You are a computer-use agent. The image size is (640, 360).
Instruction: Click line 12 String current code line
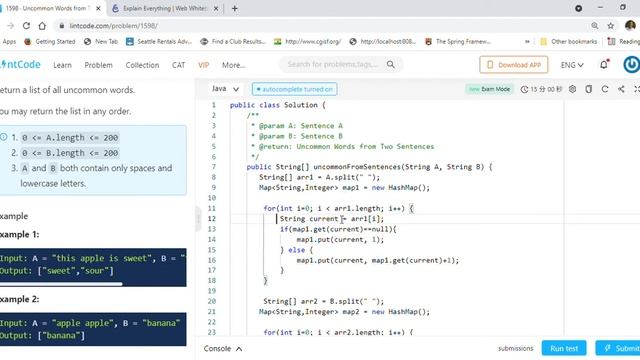(331, 219)
